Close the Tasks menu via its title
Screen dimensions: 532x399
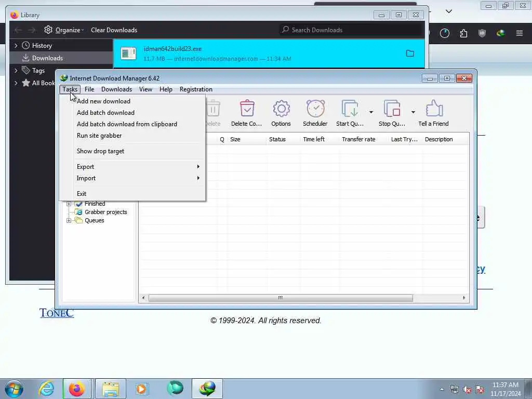click(x=70, y=89)
